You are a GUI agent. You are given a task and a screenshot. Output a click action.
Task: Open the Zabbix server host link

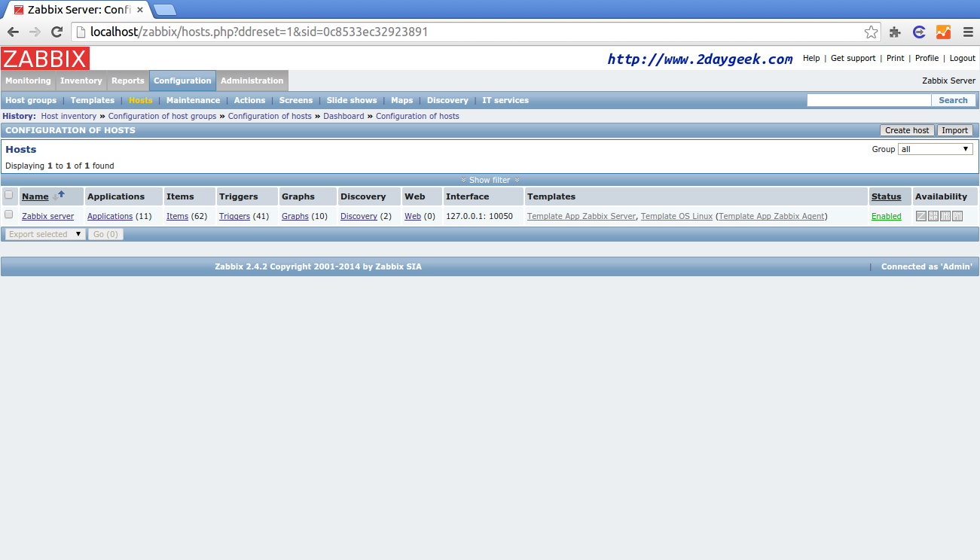click(x=48, y=216)
